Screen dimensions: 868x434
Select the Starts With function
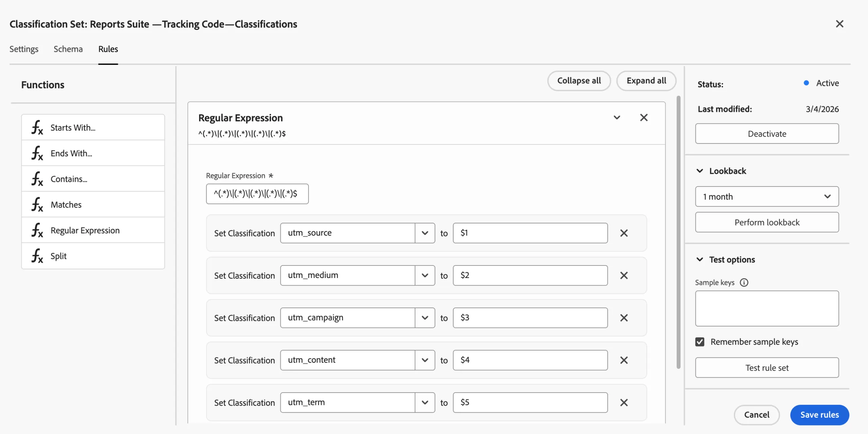[73, 127]
